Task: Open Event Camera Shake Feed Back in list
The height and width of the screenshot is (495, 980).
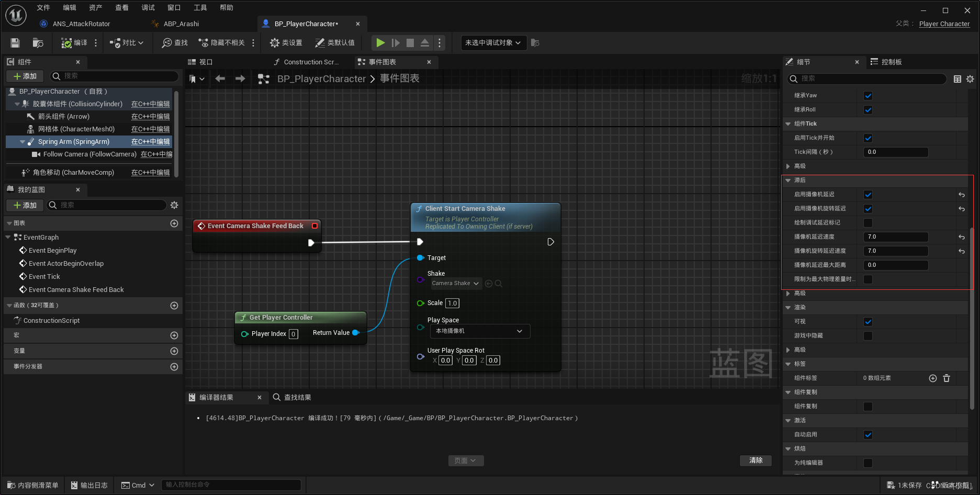Action: (76, 290)
